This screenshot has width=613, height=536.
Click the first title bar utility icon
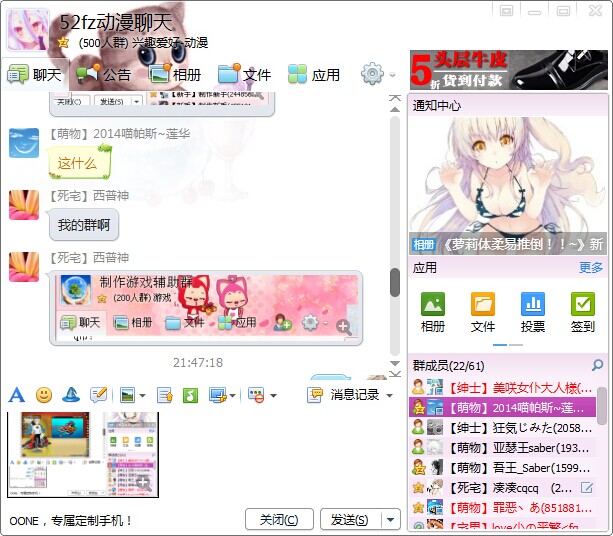(x=506, y=11)
